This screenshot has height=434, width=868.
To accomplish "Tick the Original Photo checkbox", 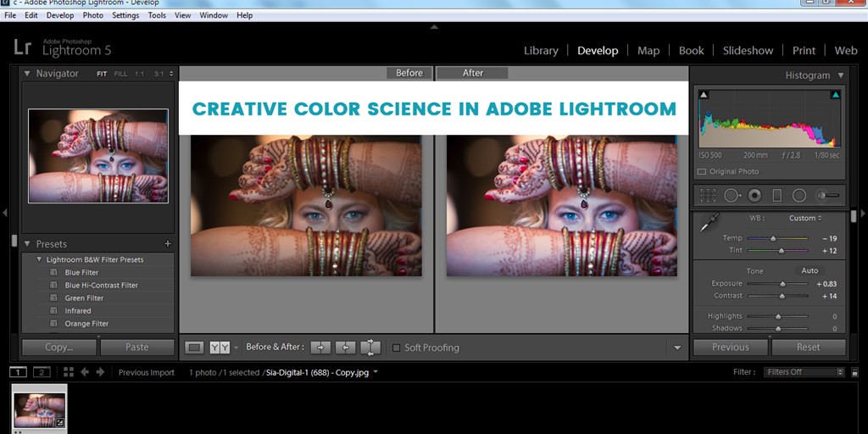I will [x=701, y=172].
